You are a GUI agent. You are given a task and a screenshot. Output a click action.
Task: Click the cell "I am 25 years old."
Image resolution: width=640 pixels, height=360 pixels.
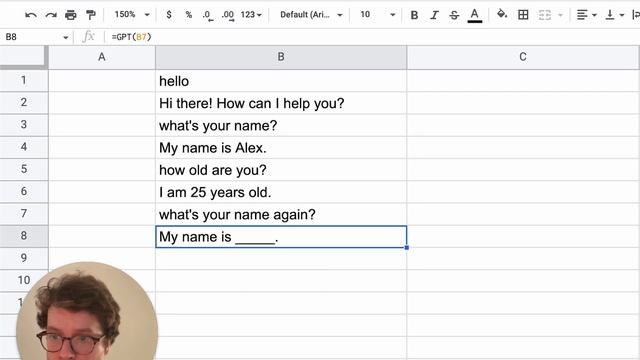pos(281,192)
